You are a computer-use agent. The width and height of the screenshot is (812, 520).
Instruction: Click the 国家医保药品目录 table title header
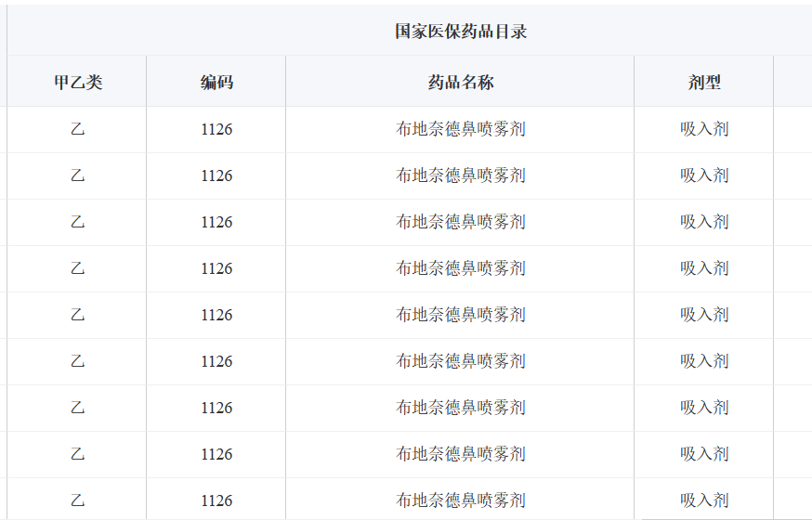tap(461, 32)
